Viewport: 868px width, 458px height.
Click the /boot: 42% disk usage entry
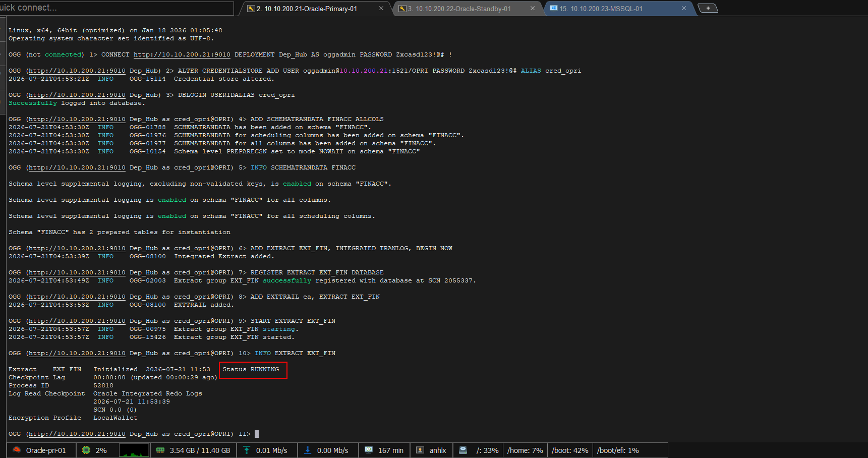pos(570,450)
